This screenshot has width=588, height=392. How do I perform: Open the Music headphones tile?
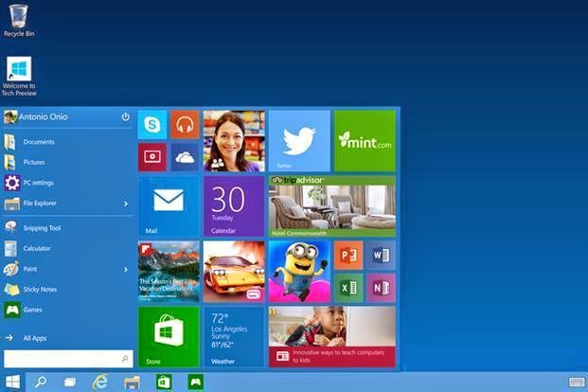coord(185,125)
